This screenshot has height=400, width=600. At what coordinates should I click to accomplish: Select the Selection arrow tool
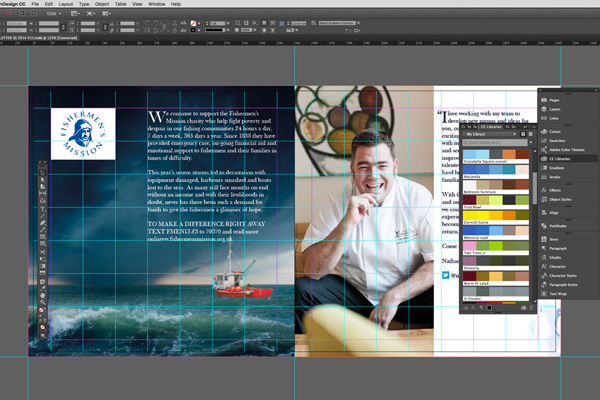pyautogui.click(x=42, y=173)
